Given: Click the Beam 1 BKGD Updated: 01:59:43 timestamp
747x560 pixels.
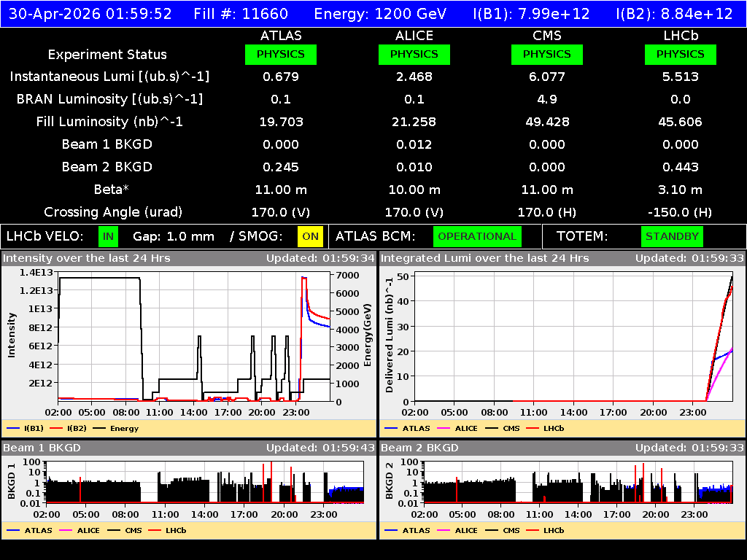Looking at the screenshot, I should pos(321,448).
